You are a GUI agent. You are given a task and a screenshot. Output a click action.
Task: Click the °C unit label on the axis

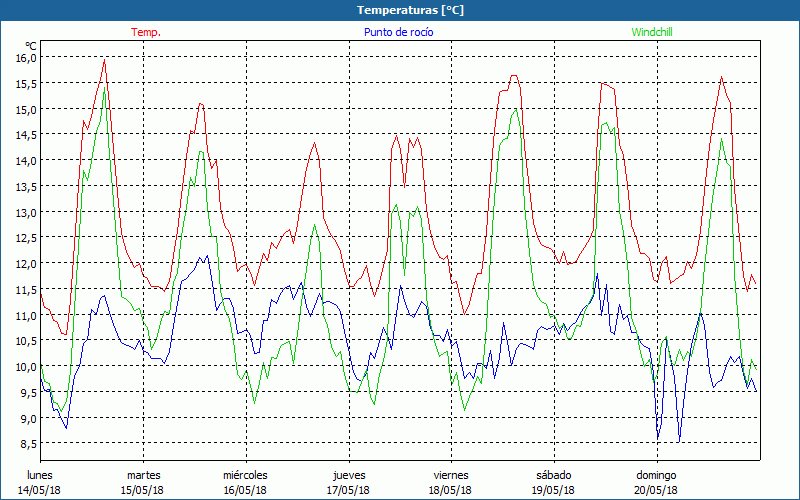[x=31, y=46]
